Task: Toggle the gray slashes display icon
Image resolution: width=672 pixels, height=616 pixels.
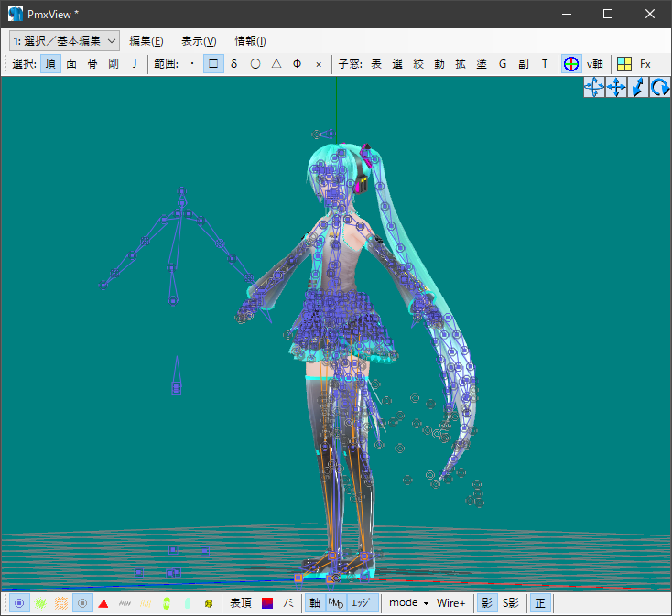Action: click(125, 603)
